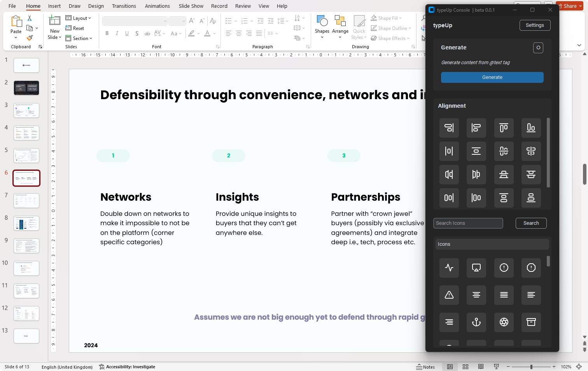Toggle the Notes pane button

click(425, 367)
